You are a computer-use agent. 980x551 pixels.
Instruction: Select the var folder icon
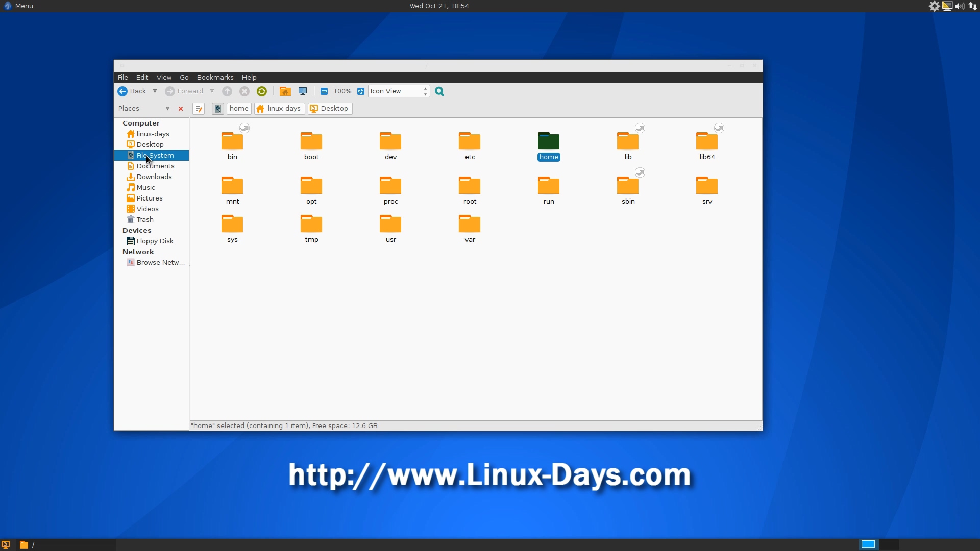(x=470, y=223)
